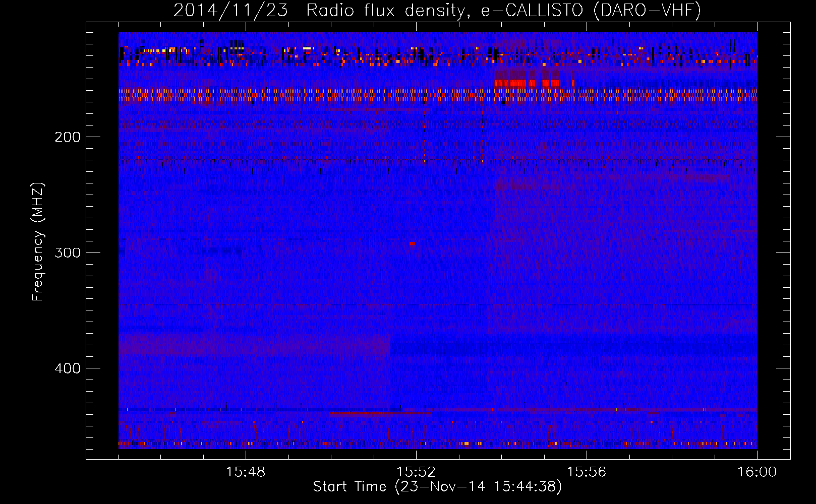This screenshot has height=504, width=816.
Task: Click the "15:52" time tick label
Action: (416, 472)
